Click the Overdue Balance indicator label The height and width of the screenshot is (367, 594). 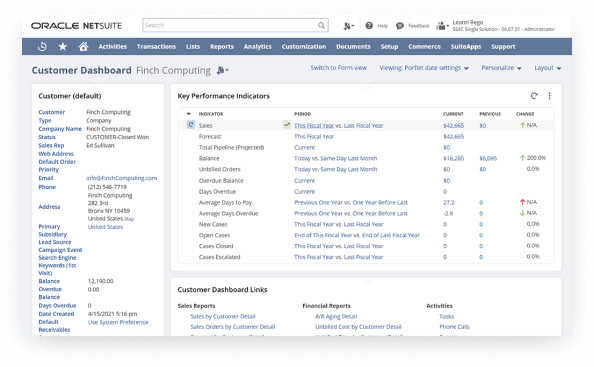tap(221, 181)
